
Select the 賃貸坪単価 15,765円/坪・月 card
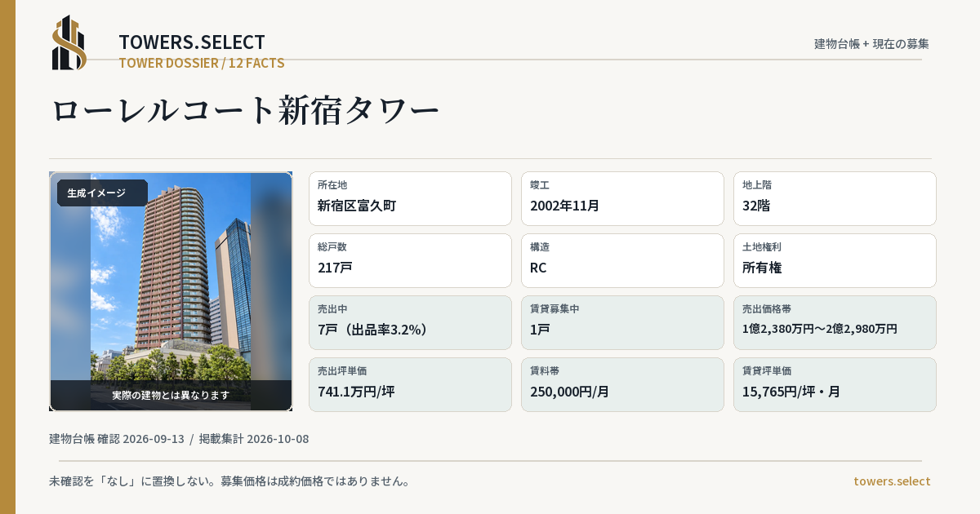pyautogui.click(x=835, y=384)
